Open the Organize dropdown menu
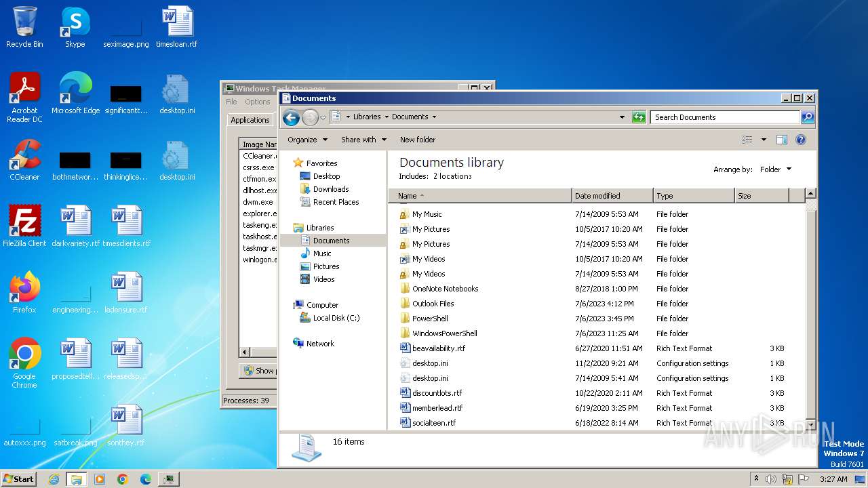Viewport: 868px width, 488px height. point(308,140)
